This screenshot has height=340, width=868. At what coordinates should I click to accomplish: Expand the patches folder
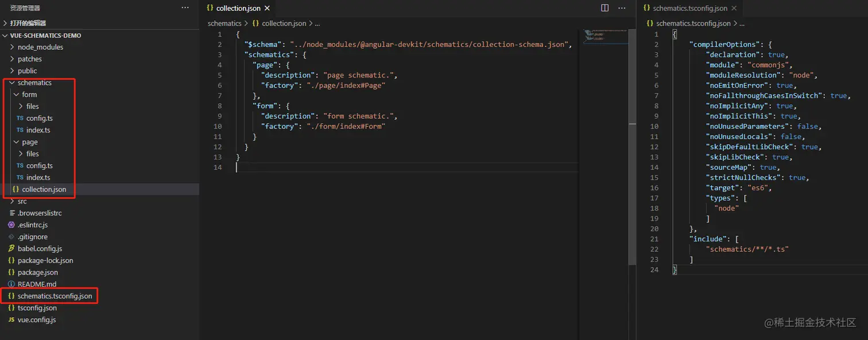click(x=29, y=59)
